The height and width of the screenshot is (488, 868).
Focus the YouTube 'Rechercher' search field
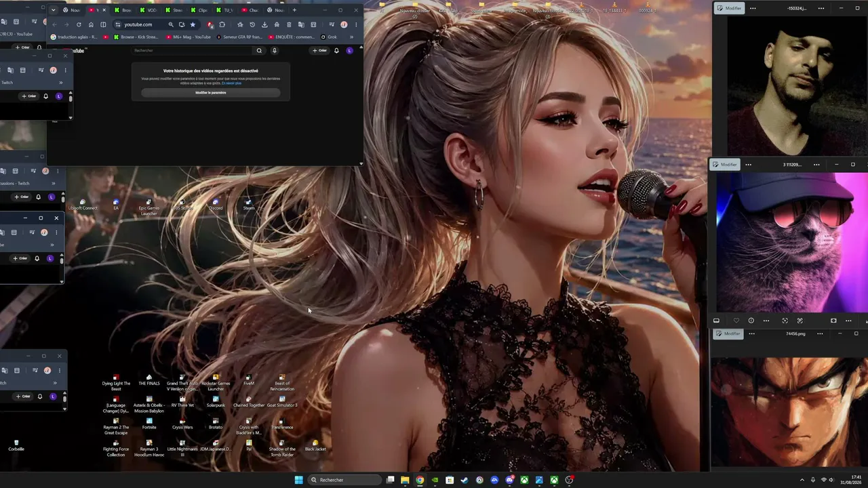pos(191,50)
